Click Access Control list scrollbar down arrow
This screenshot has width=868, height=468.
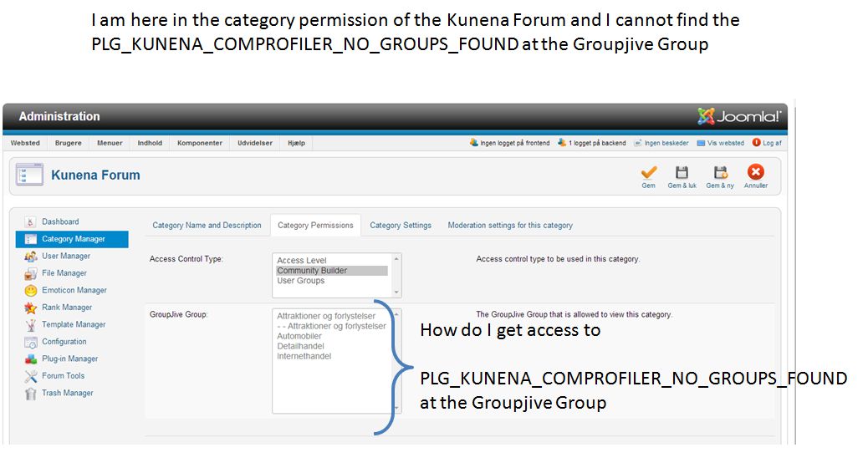pyautogui.click(x=396, y=292)
